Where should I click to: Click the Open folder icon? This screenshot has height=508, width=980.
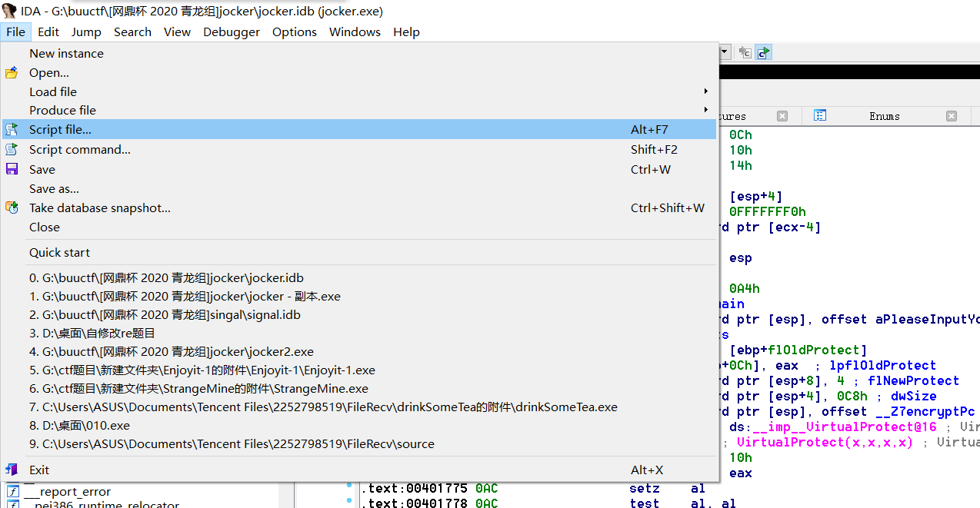pos(12,73)
